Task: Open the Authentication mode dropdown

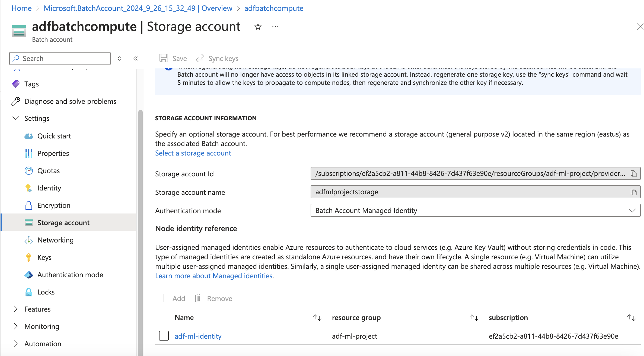Action: click(475, 211)
